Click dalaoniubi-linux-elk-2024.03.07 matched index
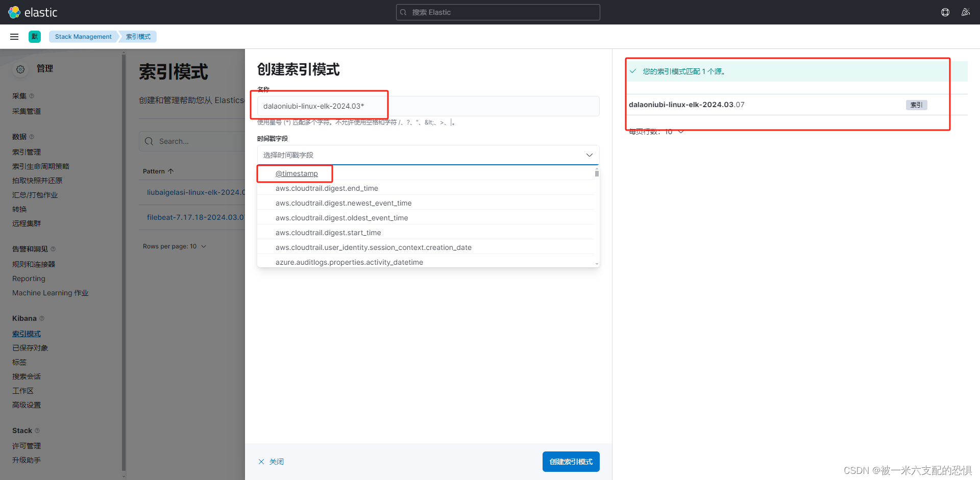980x480 pixels. click(x=687, y=105)
